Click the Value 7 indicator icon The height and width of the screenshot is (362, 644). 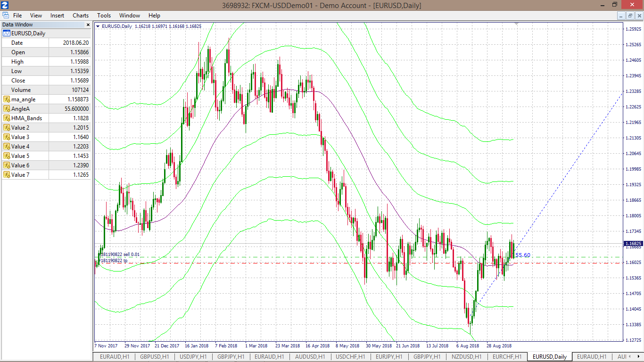(7, 175)
